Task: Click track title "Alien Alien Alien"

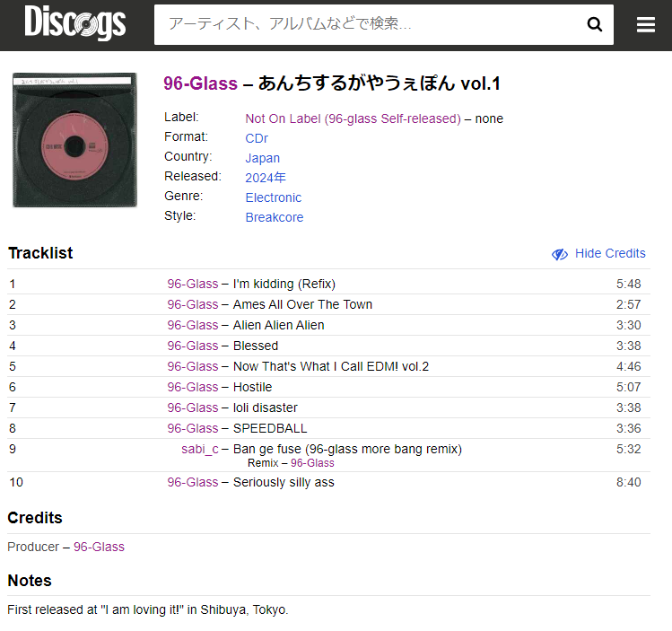Action: [278, 325]
